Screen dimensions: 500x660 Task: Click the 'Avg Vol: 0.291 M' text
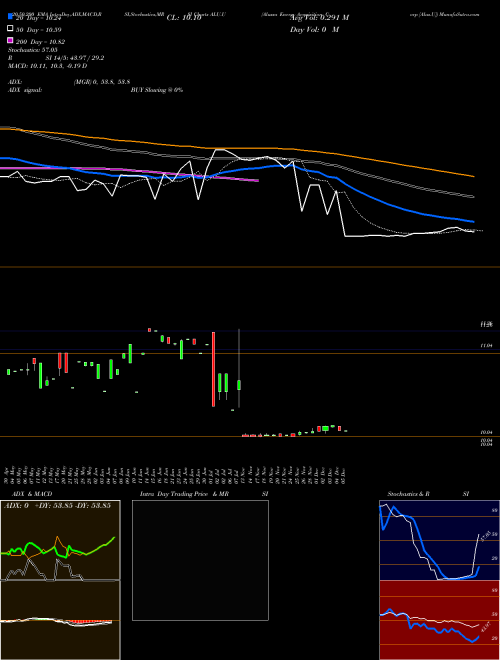pos(319,18)
